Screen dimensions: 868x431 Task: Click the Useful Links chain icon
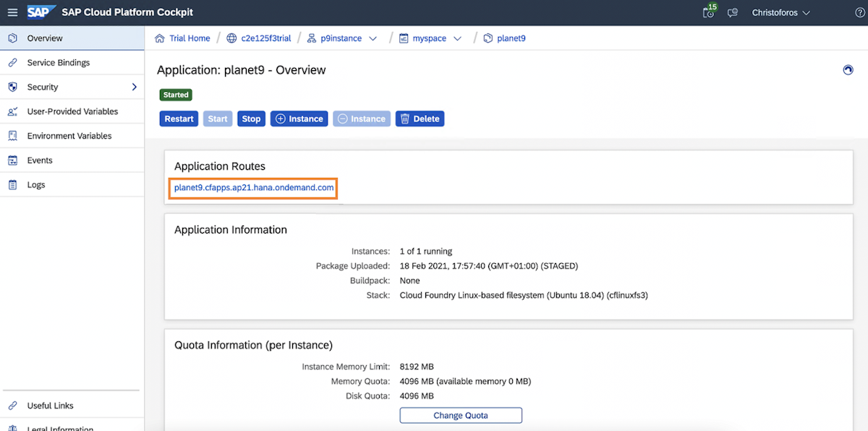[x=12, y=406]
